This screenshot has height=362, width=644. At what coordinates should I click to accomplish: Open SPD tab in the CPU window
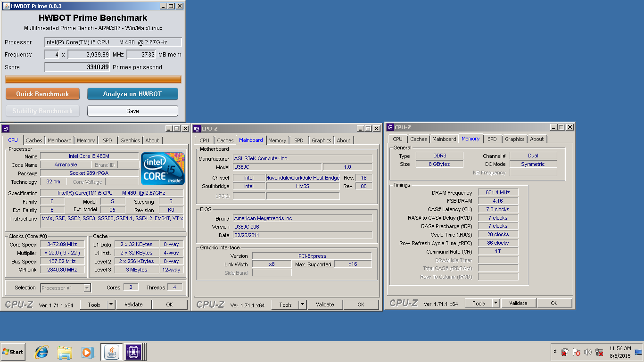(107, 140)
